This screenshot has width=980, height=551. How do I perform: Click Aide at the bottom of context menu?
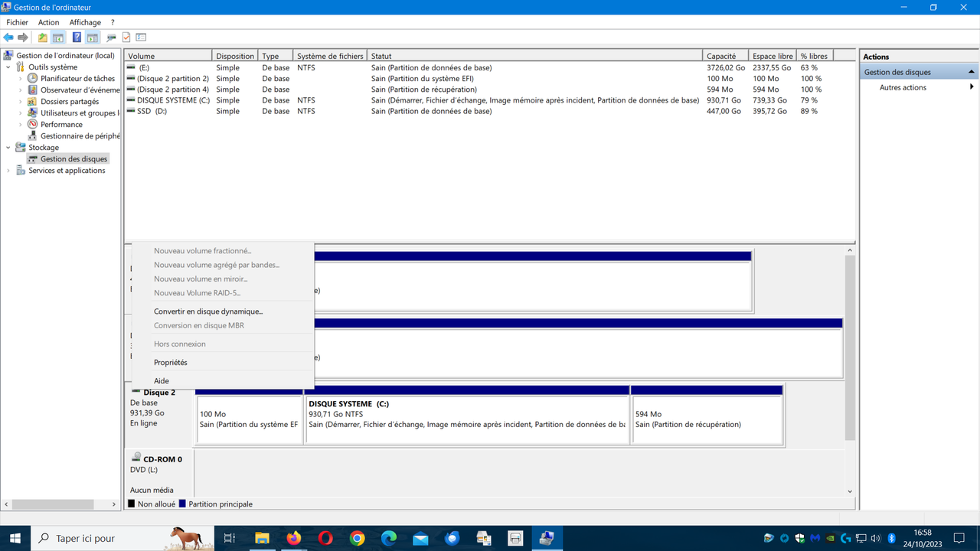(162, 380)
